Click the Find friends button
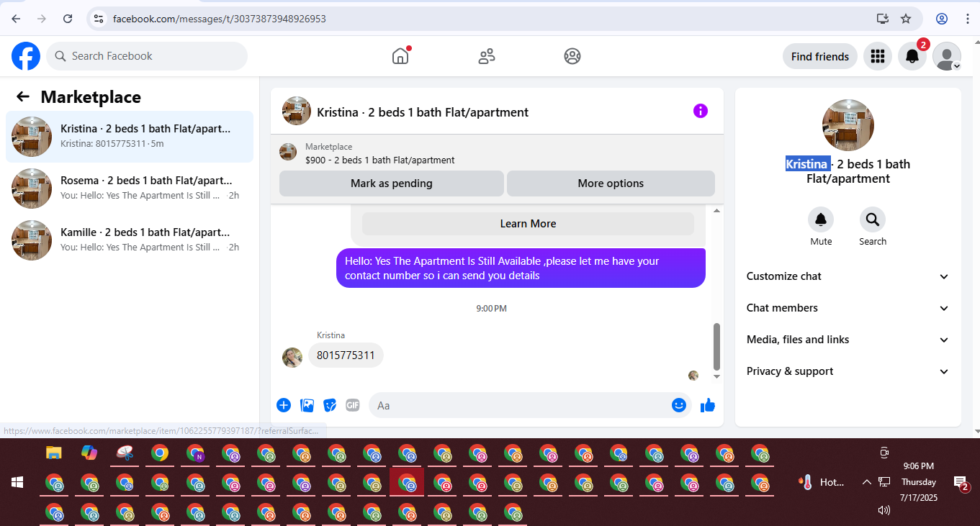This screenshot has width=980, height=526. point(820,56)
